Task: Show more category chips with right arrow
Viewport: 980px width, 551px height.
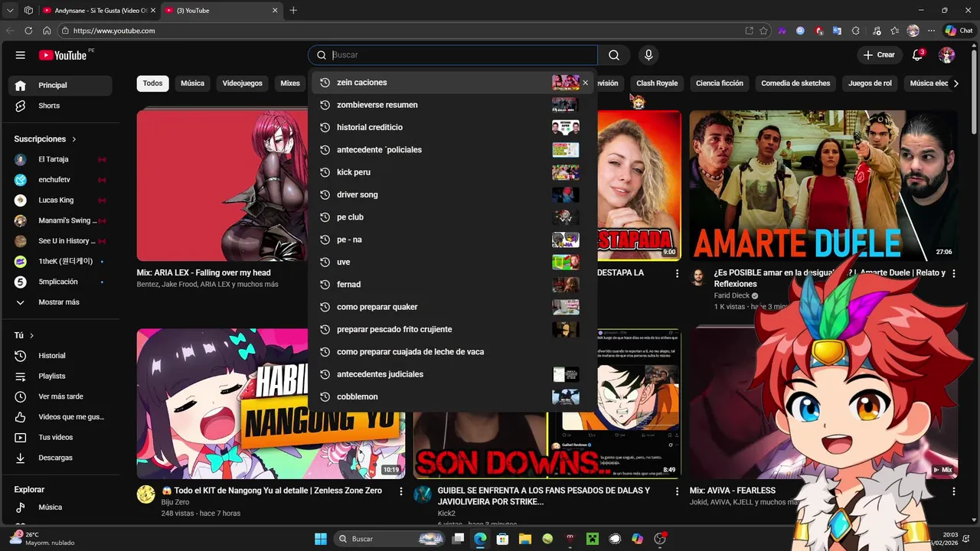Action: [x=955, y=83]
